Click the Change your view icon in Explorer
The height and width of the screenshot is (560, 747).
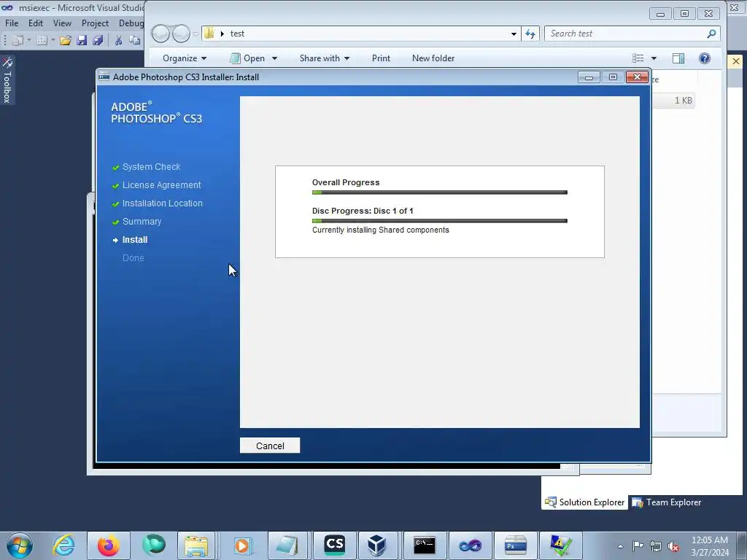click(x=638, y=58)
